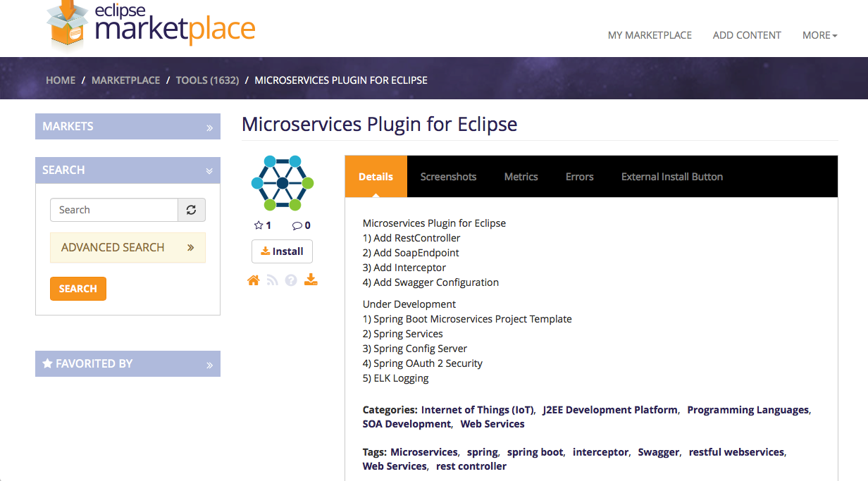Expand the FAVORITED BY panel
The width and height of the screenshot is (868, 481).
coord(209,363)
